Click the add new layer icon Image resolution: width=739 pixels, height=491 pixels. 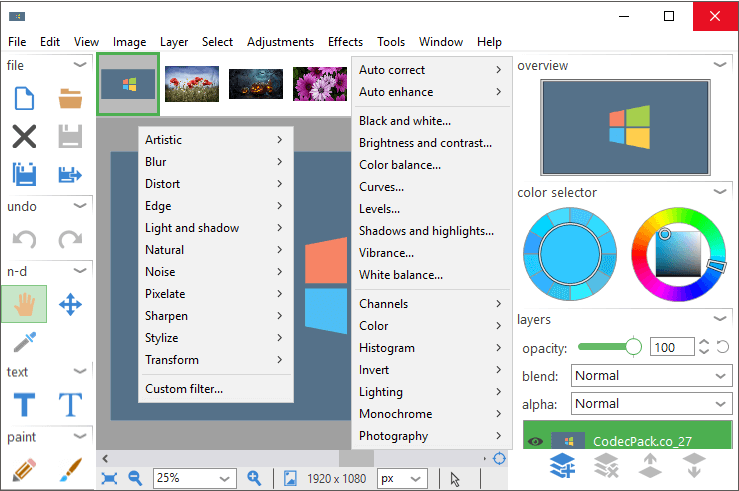point(562,465)
